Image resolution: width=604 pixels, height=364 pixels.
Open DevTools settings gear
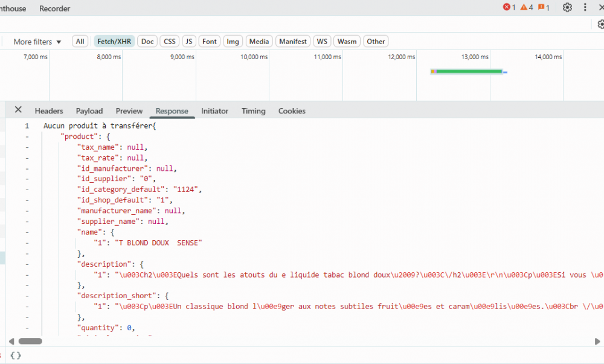pos(567,8)
